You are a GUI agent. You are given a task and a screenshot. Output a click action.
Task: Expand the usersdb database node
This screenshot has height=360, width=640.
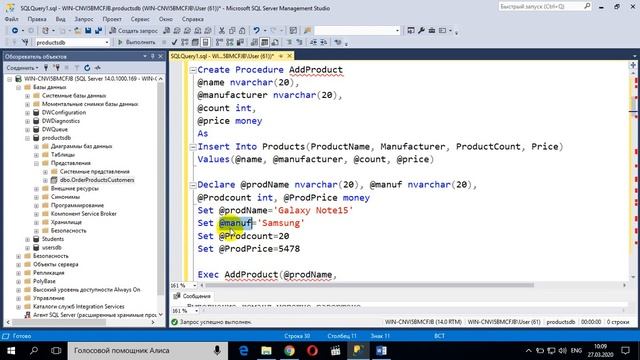coord(28,248)
